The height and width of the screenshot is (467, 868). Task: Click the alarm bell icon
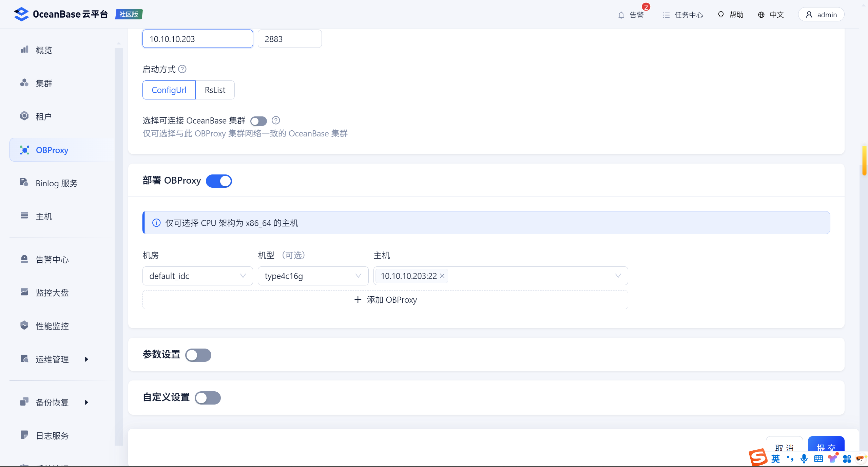tap(621, 15)
